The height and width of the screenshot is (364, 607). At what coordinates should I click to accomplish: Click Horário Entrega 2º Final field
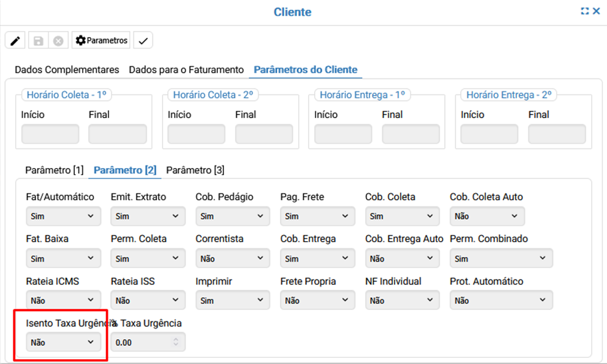(x=556, y=135)
